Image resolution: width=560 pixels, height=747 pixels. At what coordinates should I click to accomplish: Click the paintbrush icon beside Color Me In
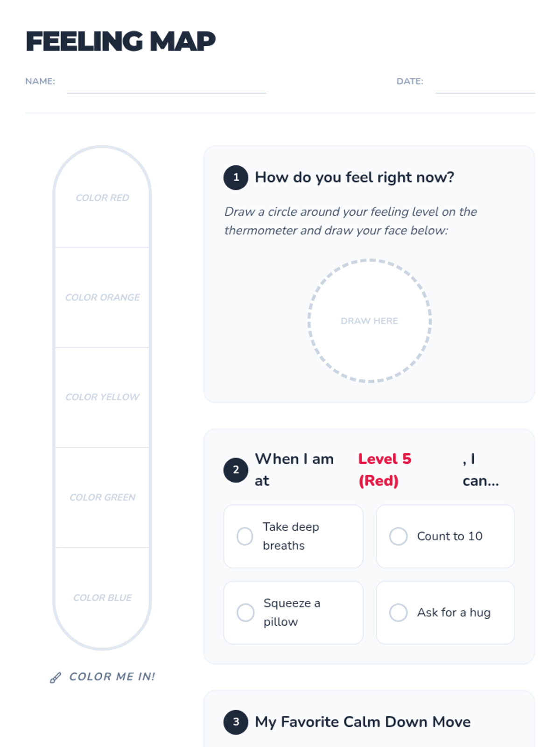tap(56, 678)
